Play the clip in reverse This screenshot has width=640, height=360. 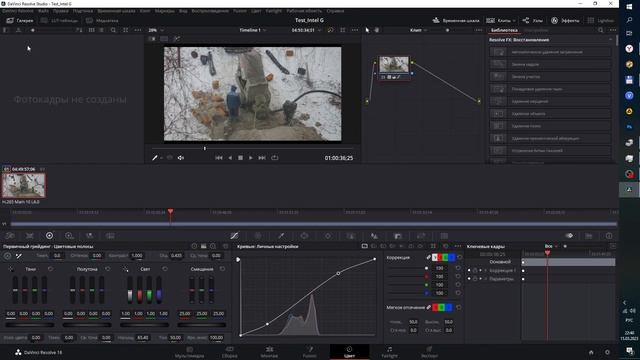pyautogui.click(x=230, y=158)
